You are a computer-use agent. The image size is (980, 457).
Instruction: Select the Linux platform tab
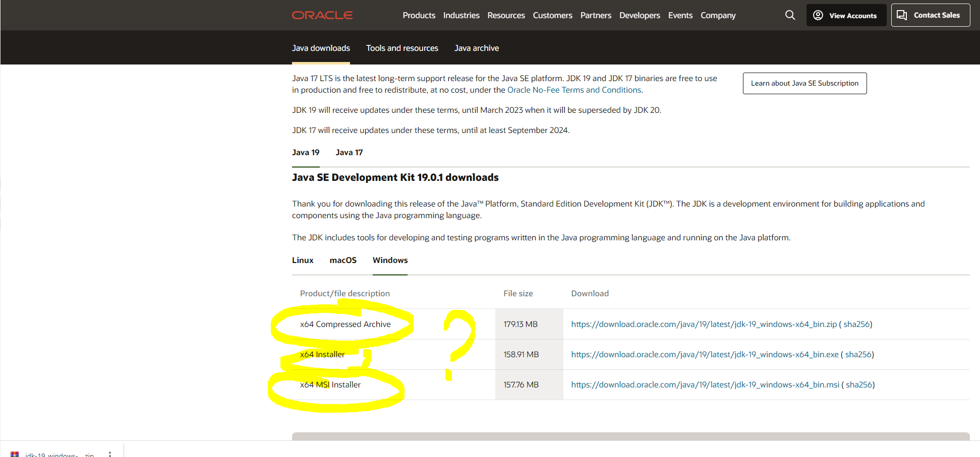tap(303, 260)
